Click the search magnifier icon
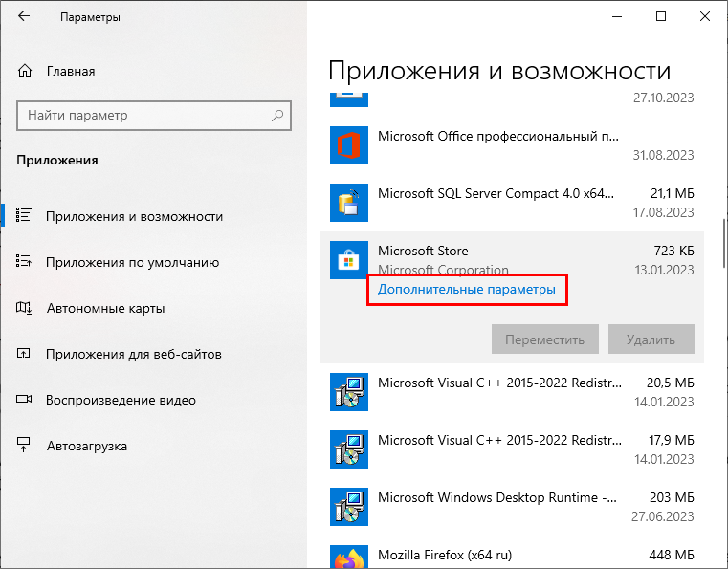Viewport: 728px width, 569px height. (277, 115)
